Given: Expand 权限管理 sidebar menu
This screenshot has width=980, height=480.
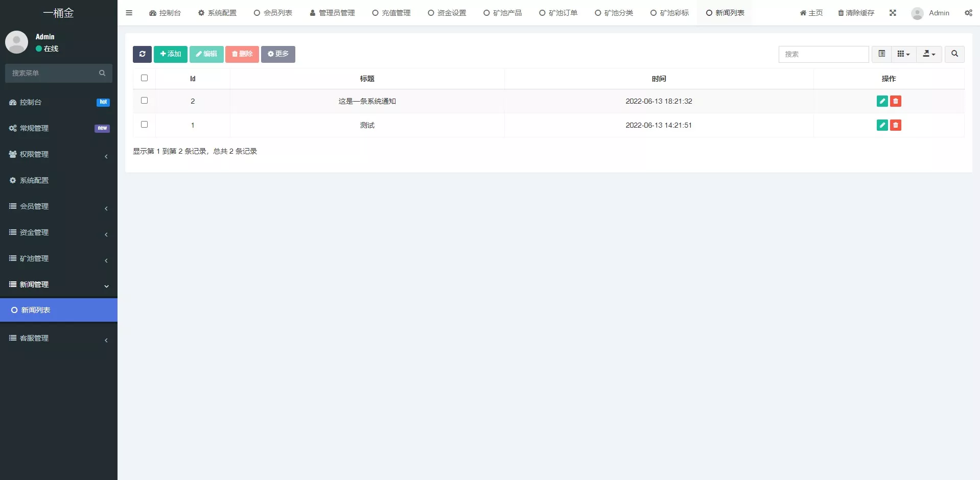Looking at the screenshot, I should 59,154.
